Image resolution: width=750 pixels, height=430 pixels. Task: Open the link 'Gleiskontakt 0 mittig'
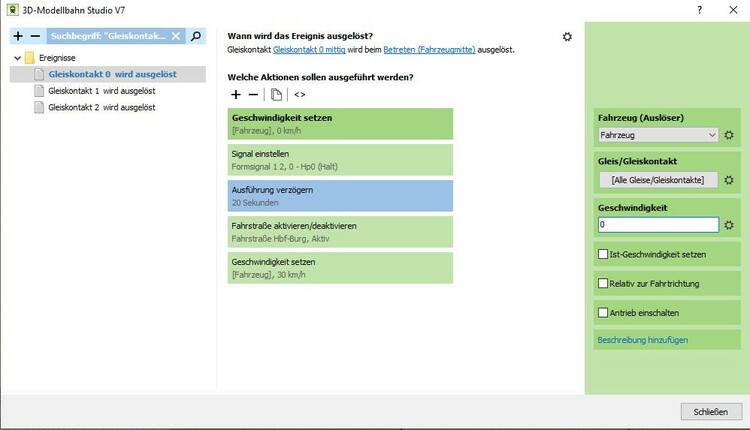(x=309, y=50)
